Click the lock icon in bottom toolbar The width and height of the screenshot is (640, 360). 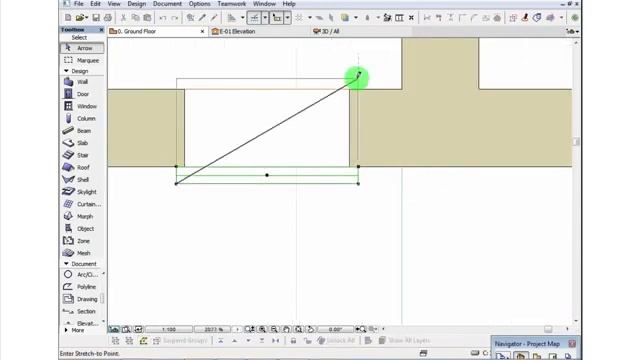[293, 341]
